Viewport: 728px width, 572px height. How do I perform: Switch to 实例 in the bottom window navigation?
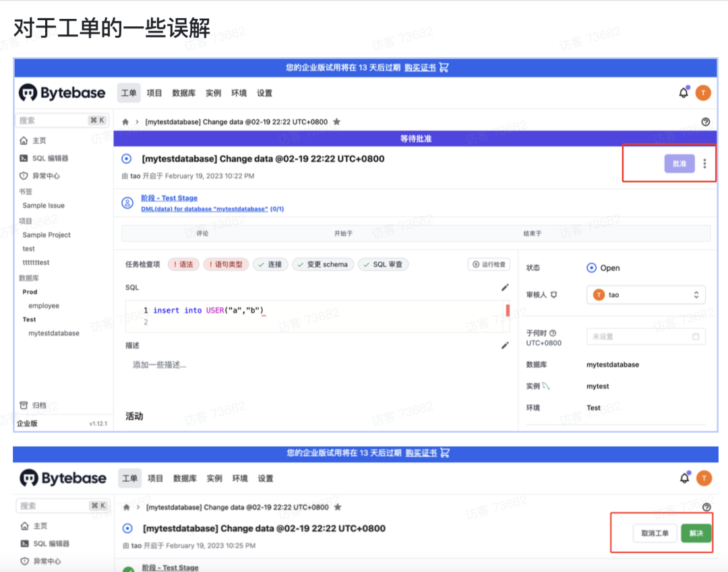214,478
